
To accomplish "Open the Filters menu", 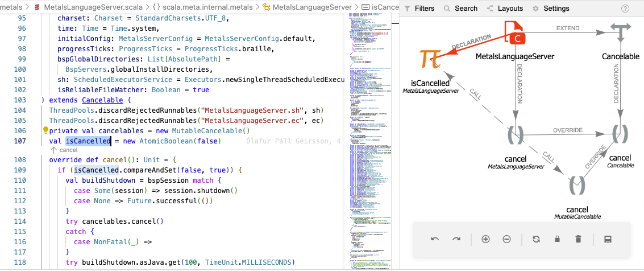I will point(419,8).
